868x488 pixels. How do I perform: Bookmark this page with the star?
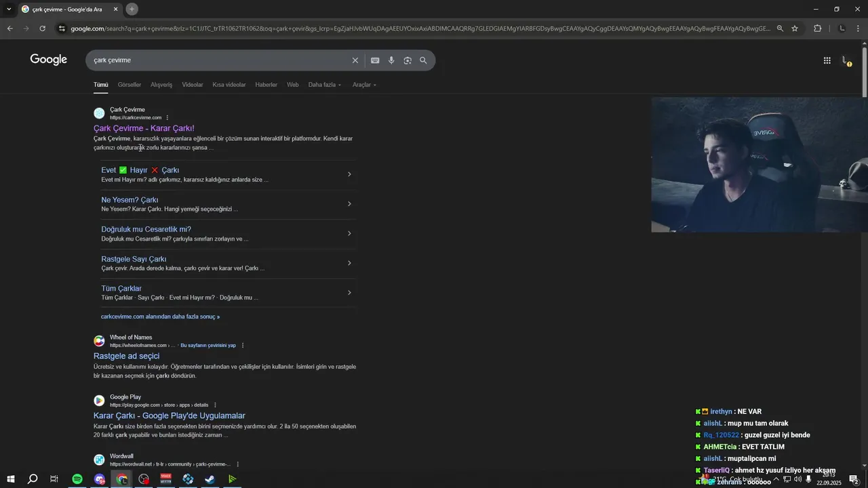(795, 28)
